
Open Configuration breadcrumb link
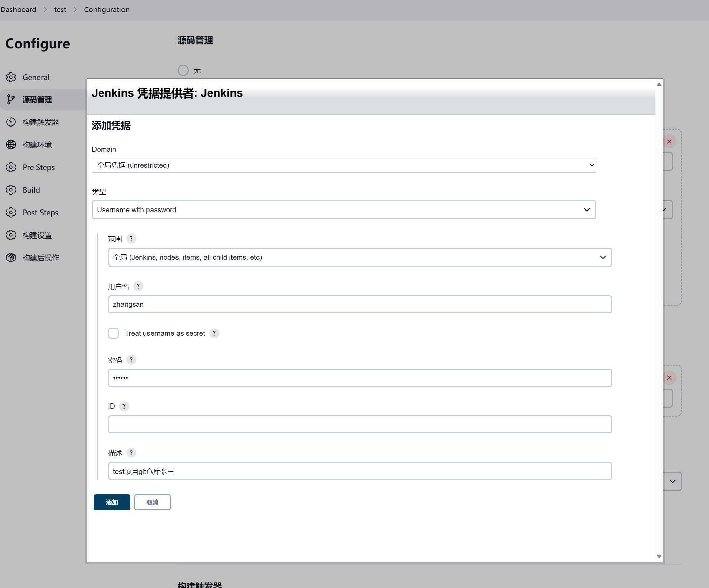107,10
